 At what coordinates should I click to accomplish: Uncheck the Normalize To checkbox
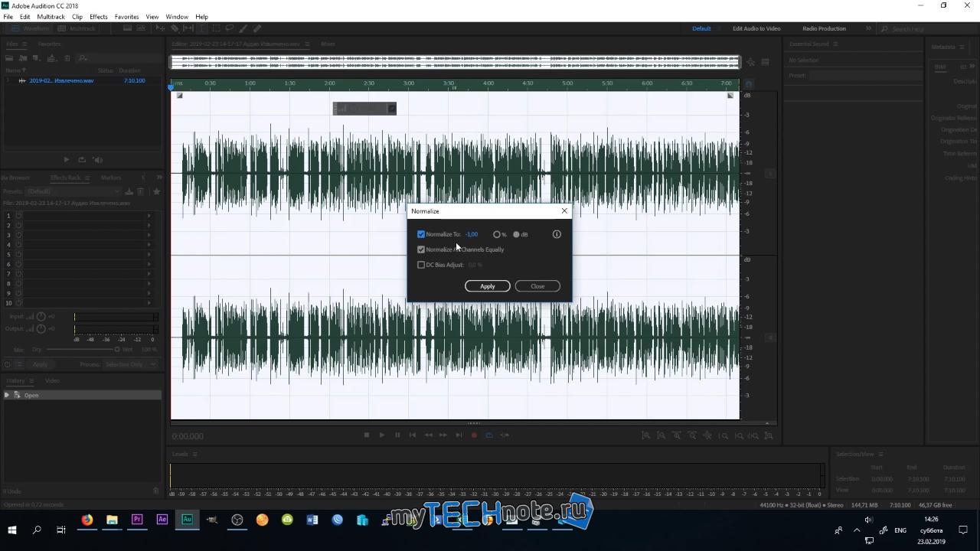(421, 234)
